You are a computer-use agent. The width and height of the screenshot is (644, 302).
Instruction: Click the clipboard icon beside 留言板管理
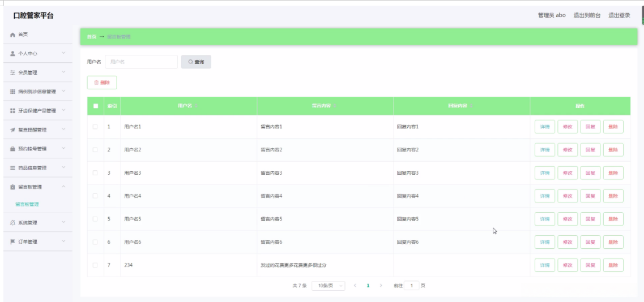point(12,187)
